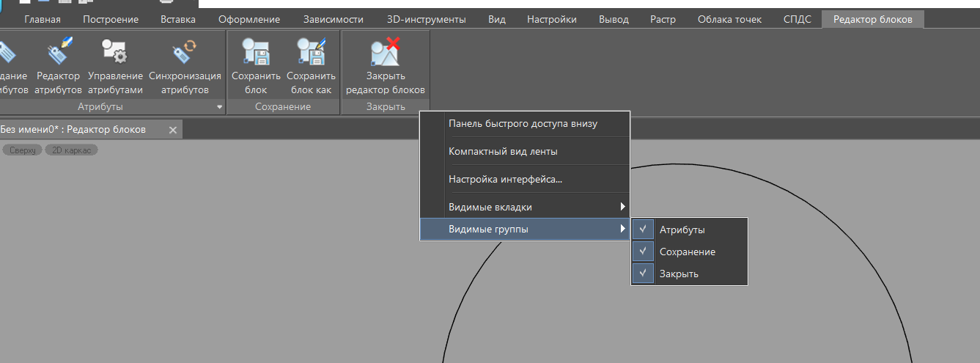Click the 2D каркас visual style label
This screenshot has height=363, width=980.
click(71, 150)
